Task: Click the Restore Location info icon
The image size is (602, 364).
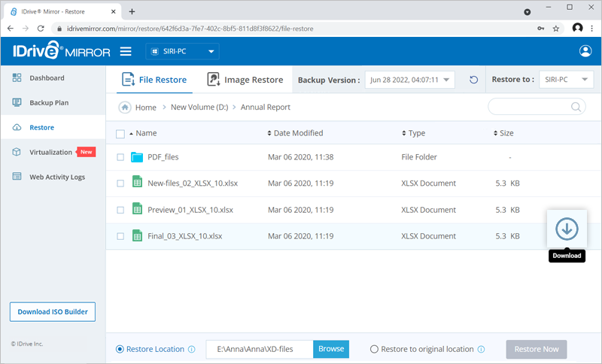Action: [192, 350]
